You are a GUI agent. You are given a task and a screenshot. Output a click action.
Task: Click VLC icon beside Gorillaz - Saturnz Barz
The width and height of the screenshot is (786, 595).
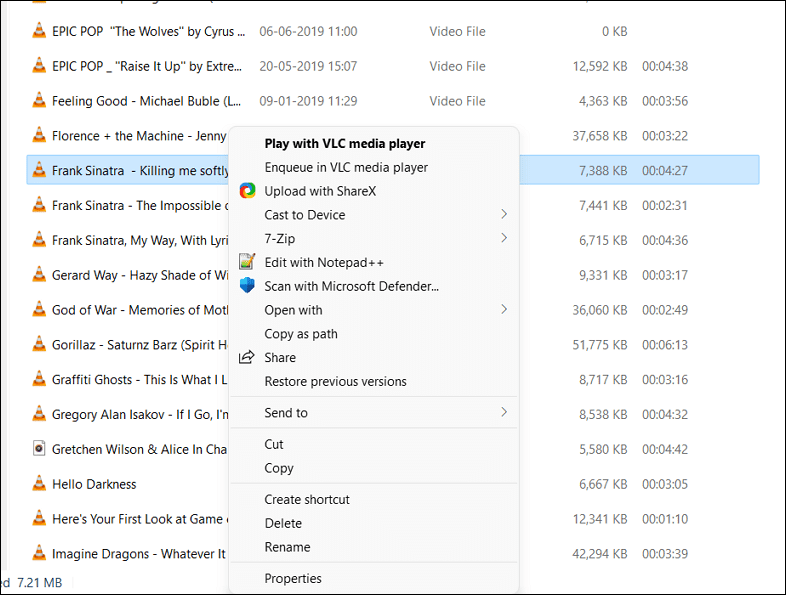coord(39,344)
